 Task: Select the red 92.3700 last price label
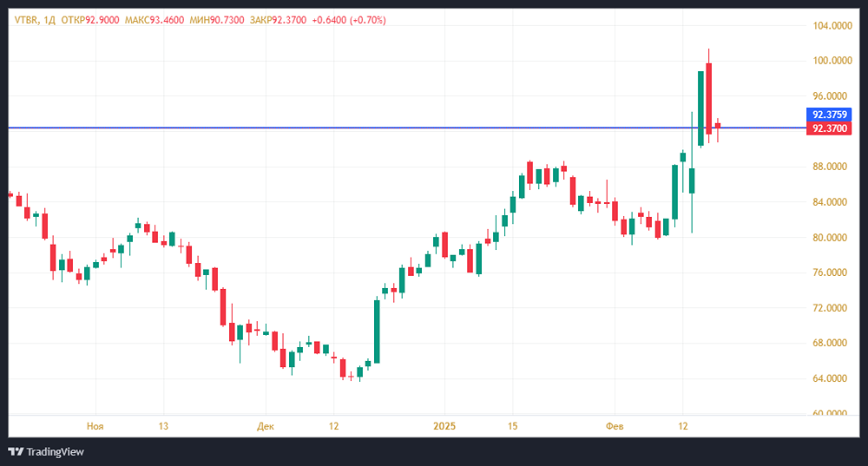pos(829,128)
